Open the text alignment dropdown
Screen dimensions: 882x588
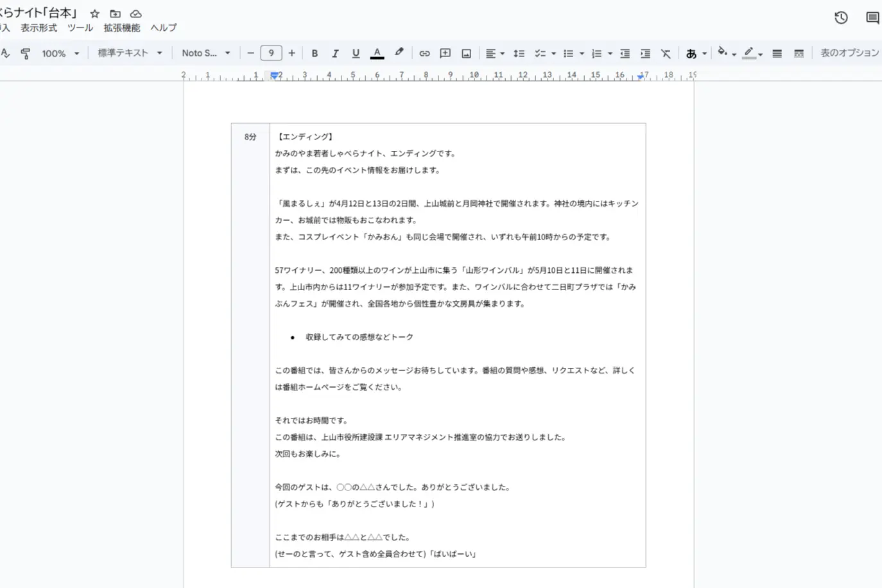click(x=495, y=53)
